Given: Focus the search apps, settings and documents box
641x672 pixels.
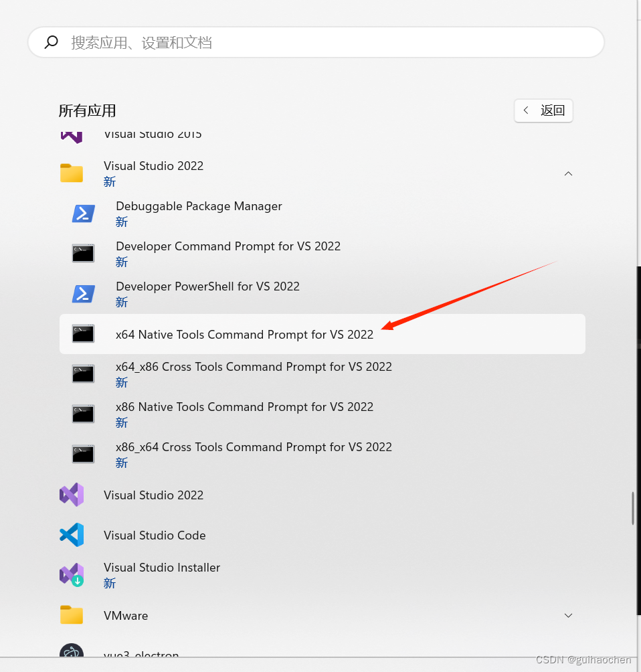Looking at the screenshot, I should (316, 42).
